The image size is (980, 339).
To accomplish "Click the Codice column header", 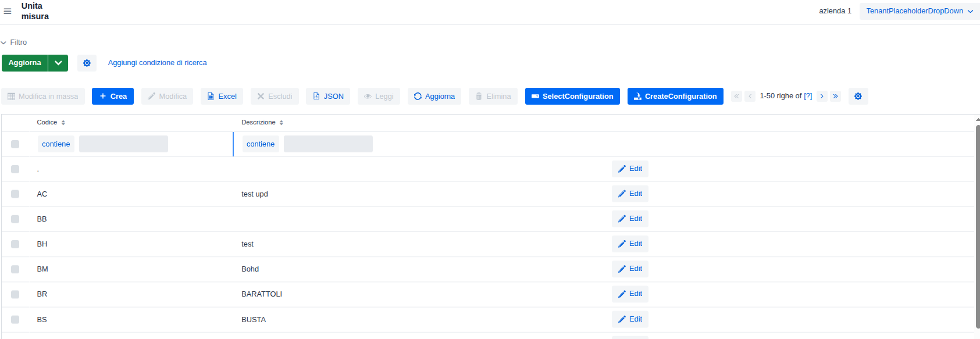I will pyautogui.click(x=47, y=123).
